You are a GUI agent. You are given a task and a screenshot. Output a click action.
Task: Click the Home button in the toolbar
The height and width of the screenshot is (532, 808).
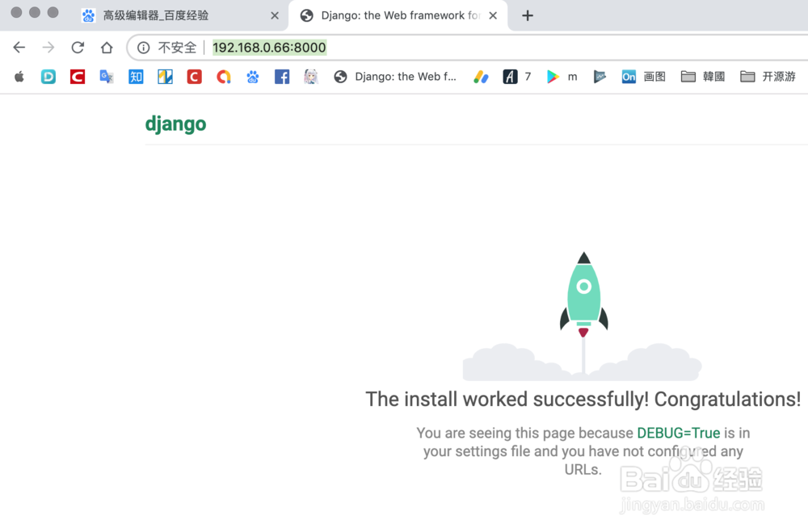tap(106, 47)
